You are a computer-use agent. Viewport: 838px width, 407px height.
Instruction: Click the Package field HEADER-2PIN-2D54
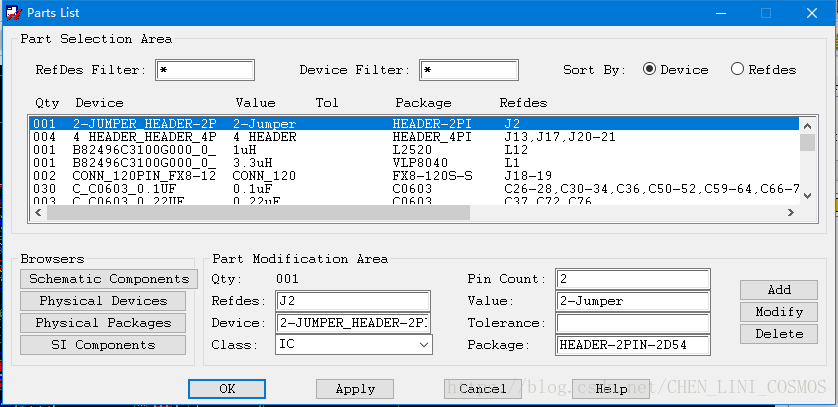[633, 345]
